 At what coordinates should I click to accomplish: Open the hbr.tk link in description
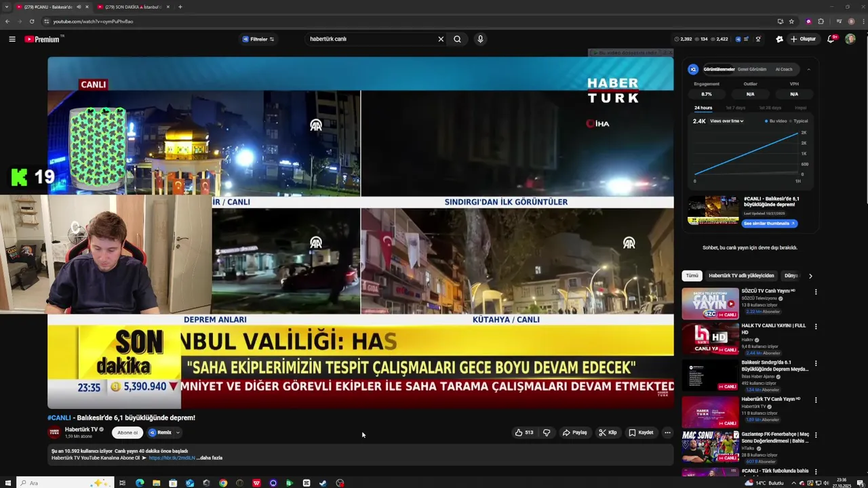pos(172,458)
